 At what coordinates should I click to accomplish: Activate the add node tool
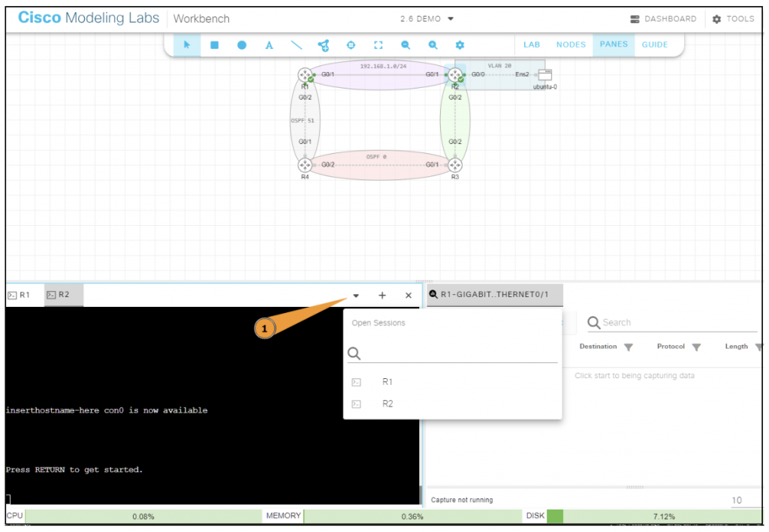pos(323,45)
